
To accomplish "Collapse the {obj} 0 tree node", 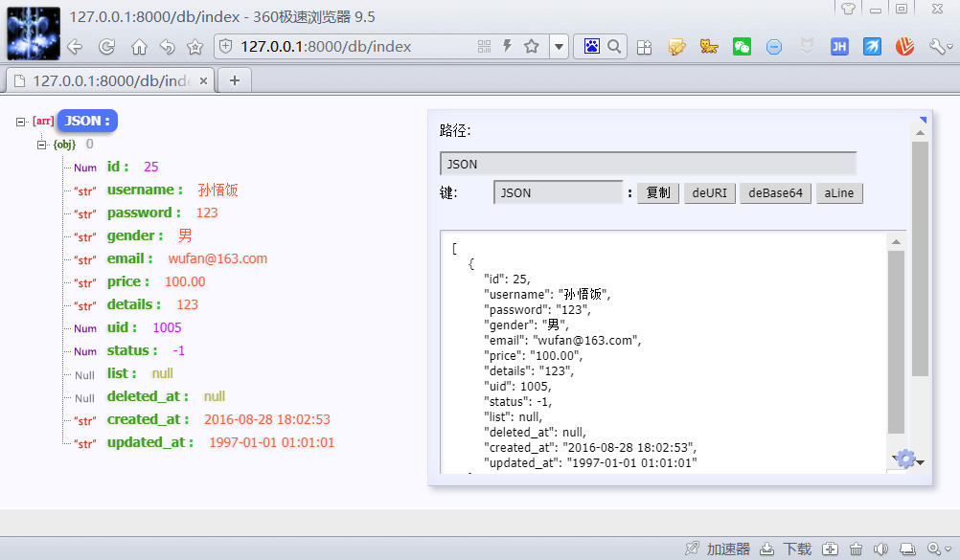I will (x=41, y=146).
